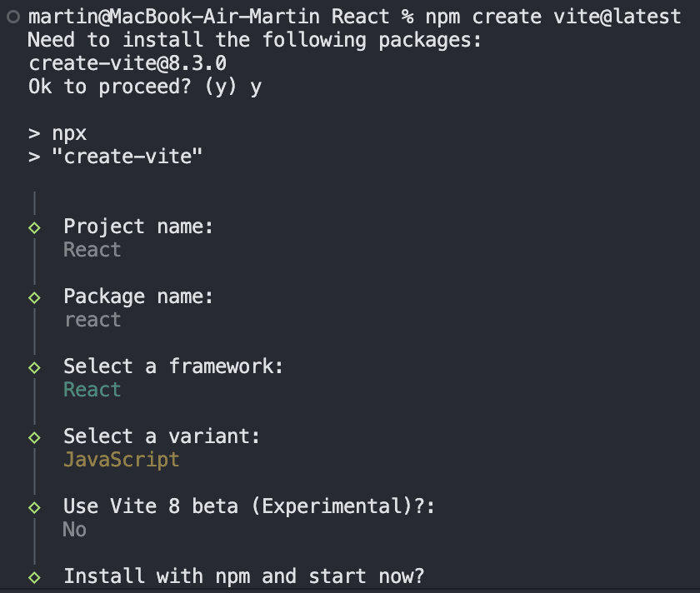Click the create-vite@8.3.0 package text
This screenshot has width=700, height=593.
[127, 63]
